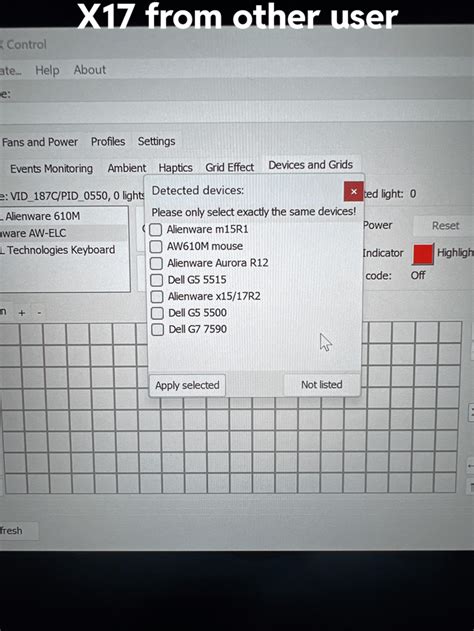Select the Devices and Grids tab

[x=311, y=165]
